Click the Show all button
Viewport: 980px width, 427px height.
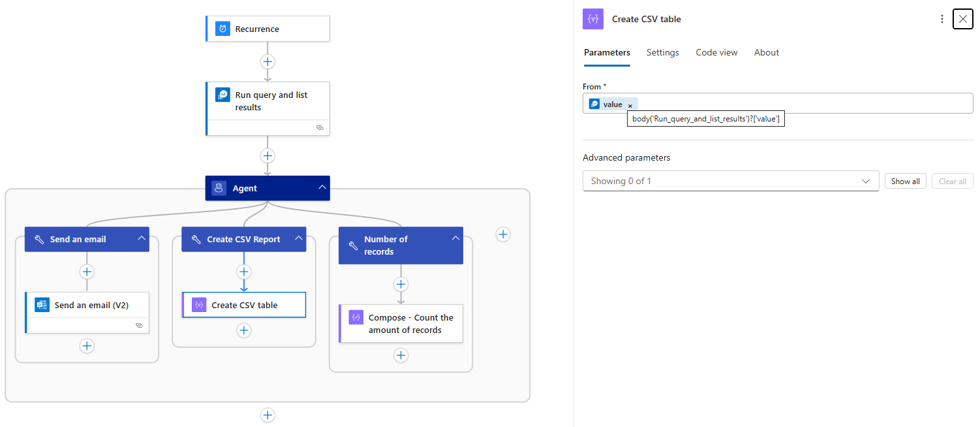[x=905, y=181]
